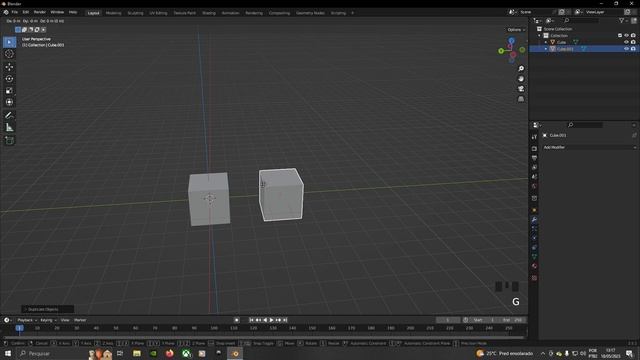Image resolution: width=640 pixels, height=360 pixels.
Task: Expand the Cube.001 tree item
Action: pos(546,49)
